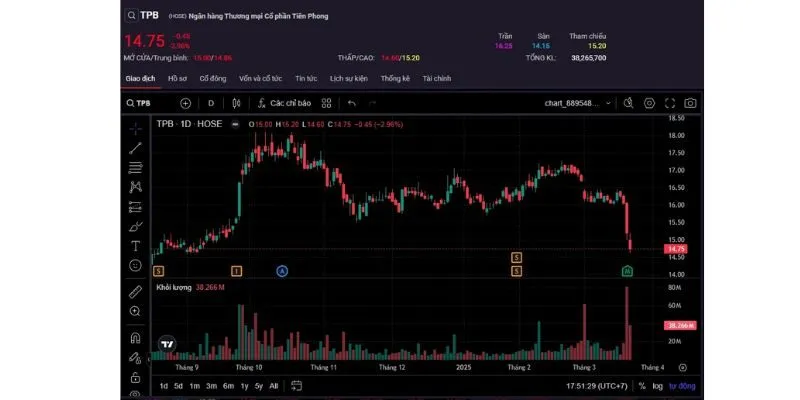Screen dimensions: 800x400
Task: Set range to 1y
Action: click(x=244, y=386)
